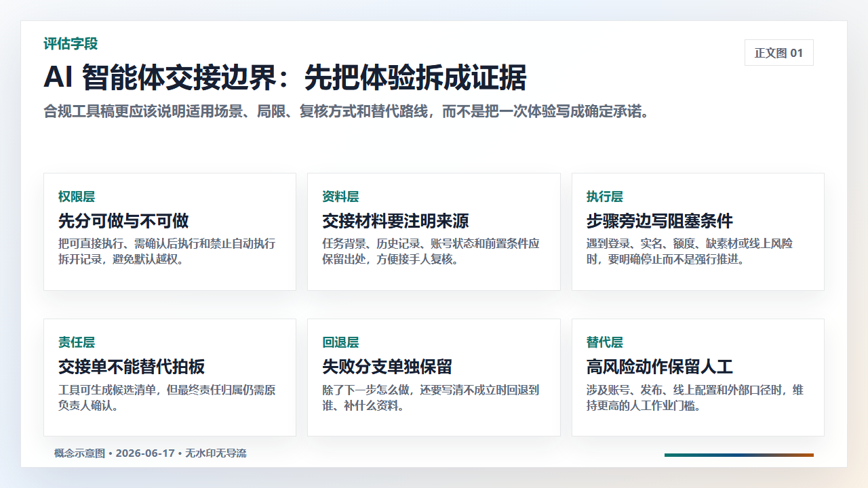The width and height of the screenshot is (868, 488).
Task: Click the description starting with 把可直接执行
Action: pyautogui.click(x=167, y=251)
